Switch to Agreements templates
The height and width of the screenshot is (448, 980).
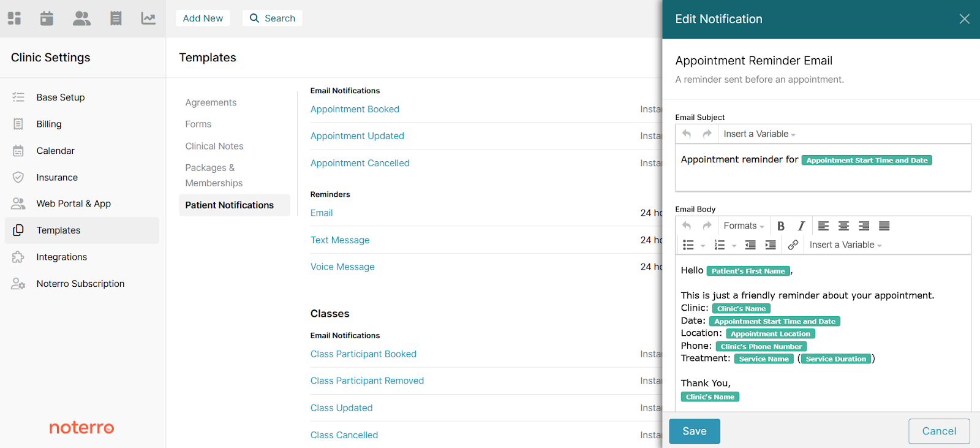click(211, 102)
